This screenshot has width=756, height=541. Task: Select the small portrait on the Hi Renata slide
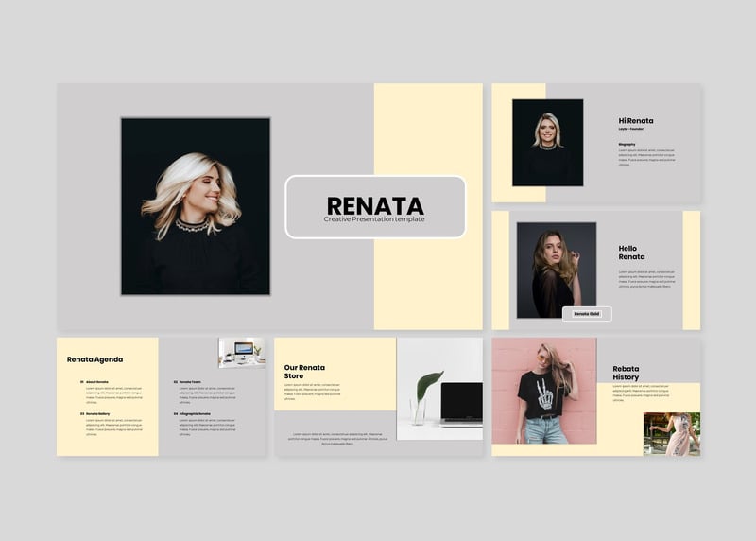[x=548, y=143]
